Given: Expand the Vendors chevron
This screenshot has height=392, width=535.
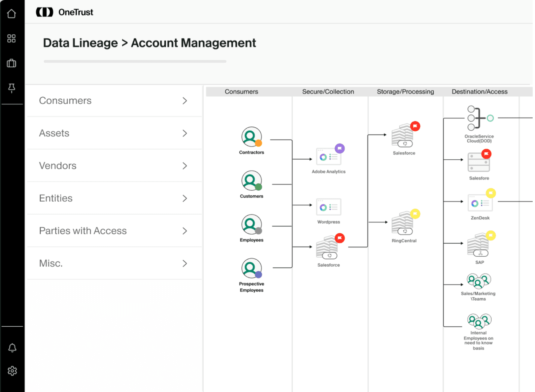Looking at the screenshot, I should pyautogui.click(x=185, y=166).
